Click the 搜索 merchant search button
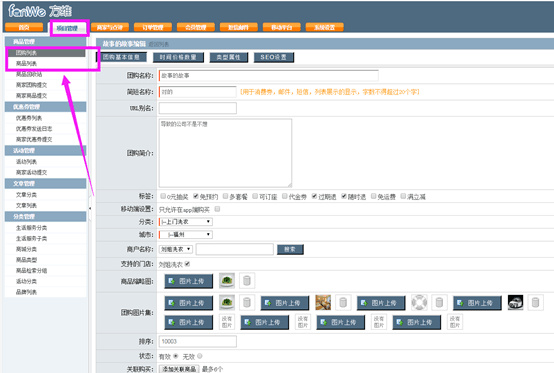The width and height of the screenshot is (554, 373). [290, 249]
